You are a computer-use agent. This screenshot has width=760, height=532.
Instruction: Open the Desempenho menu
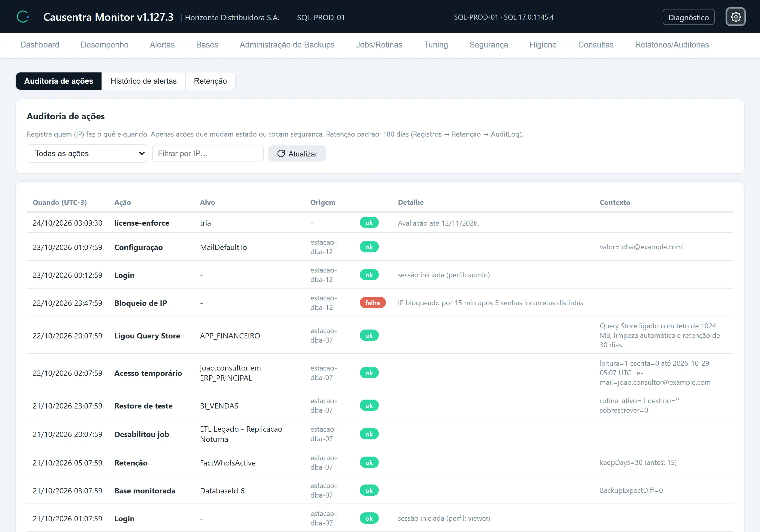104,45
